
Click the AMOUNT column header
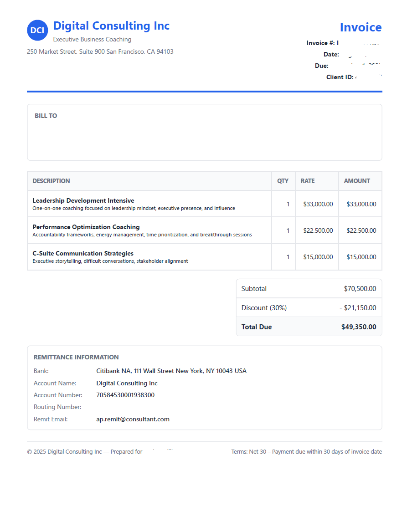(x=357, y=181)
